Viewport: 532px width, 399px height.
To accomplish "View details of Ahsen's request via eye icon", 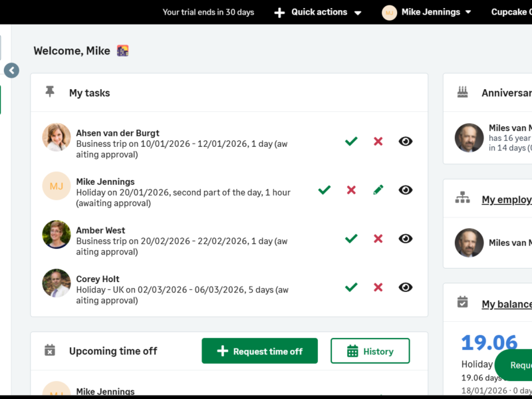I will [405, 141].
